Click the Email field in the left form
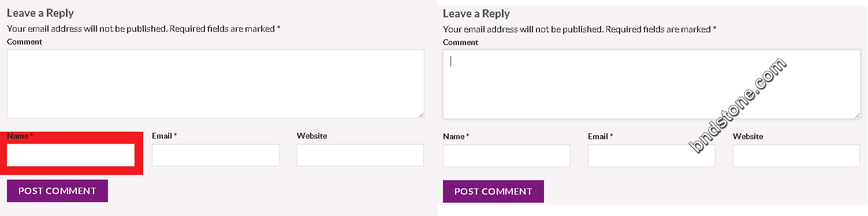 [215, 155]
